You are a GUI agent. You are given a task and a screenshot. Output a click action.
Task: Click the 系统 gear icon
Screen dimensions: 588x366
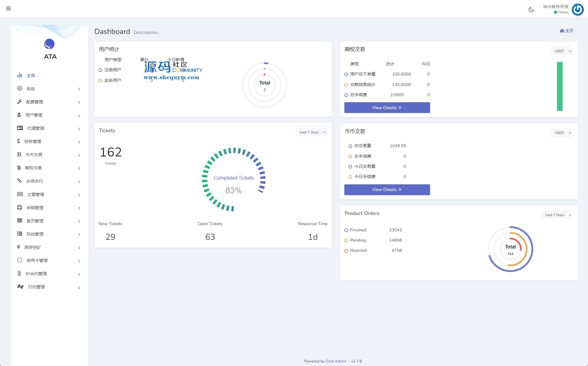[19, 88]
